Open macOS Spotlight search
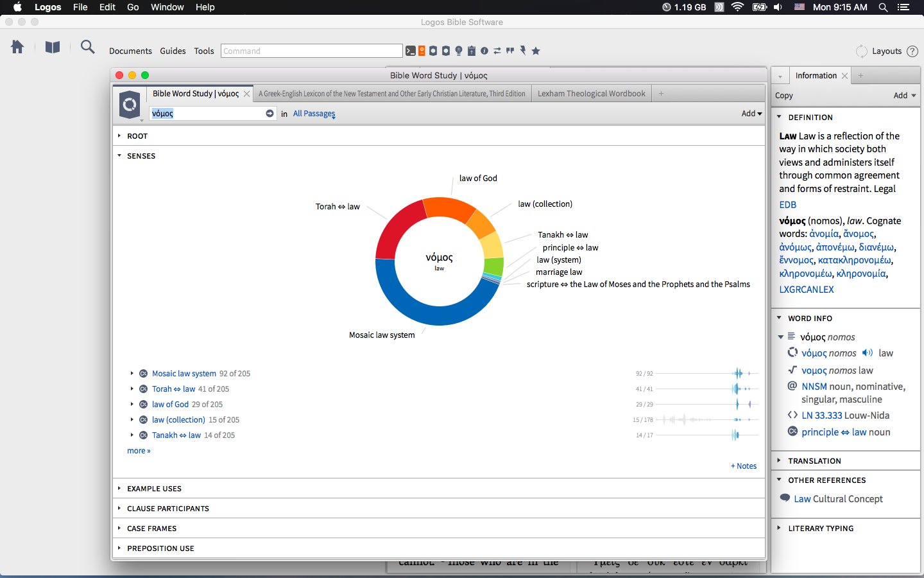This screenshot has height=578, width=924. 883,7
